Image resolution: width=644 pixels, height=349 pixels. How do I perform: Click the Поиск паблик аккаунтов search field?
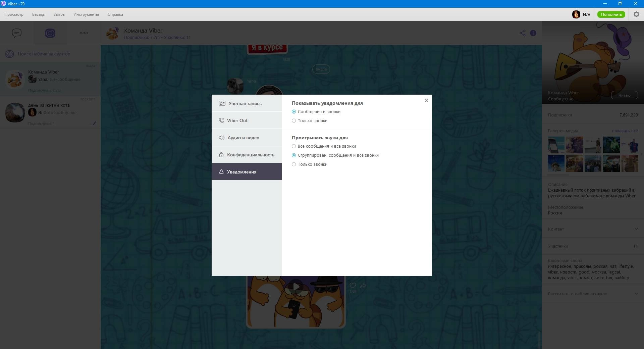pyautogui.click(x=50, y=54)
